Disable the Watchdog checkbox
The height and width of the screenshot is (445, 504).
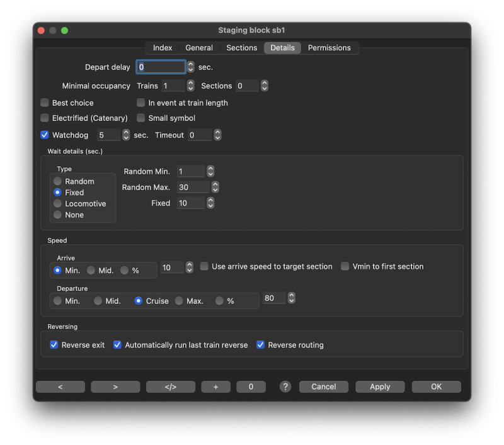point(45,135)
